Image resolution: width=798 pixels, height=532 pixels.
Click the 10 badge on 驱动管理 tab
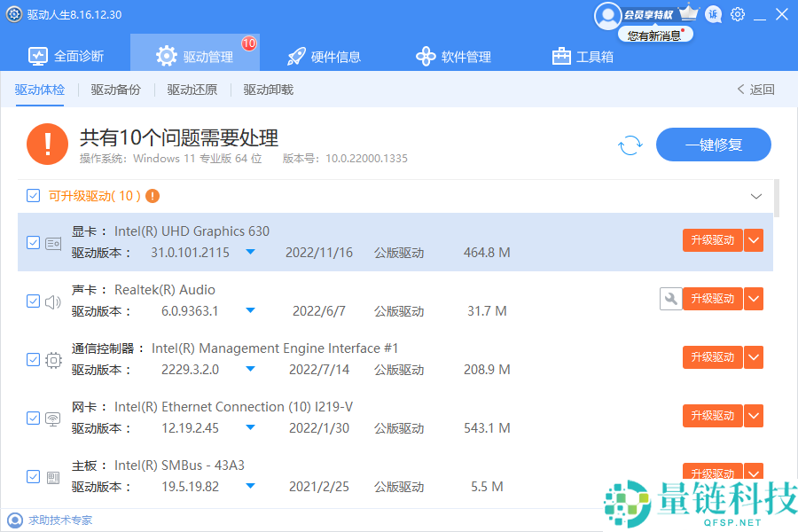249,43
